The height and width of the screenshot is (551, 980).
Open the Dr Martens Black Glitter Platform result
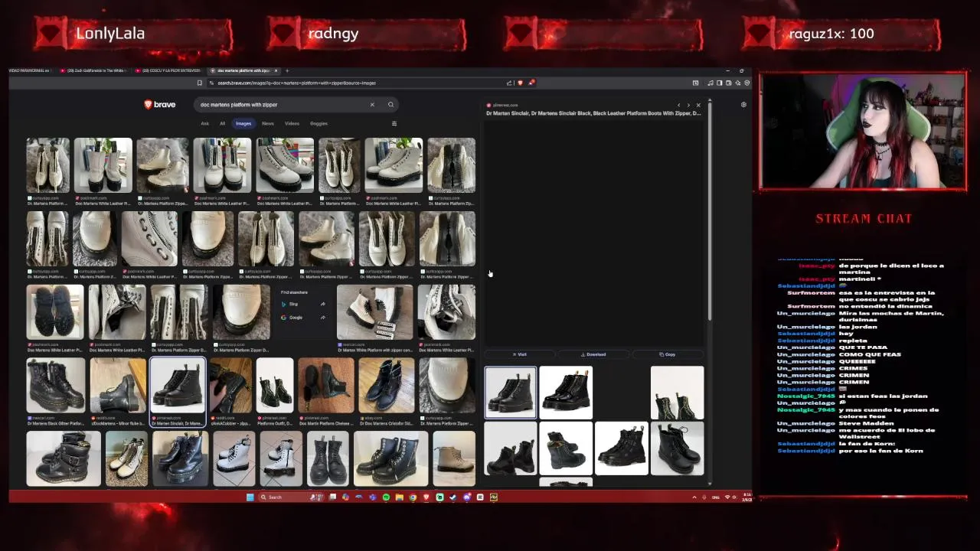(56, 386)
